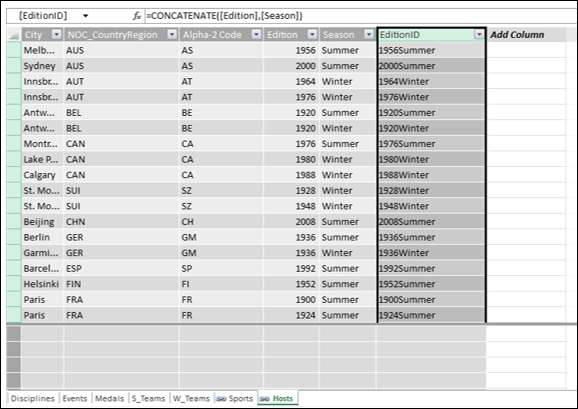The height and width of the screenshot is (409, 578).
Task: Click the Add Column header
Action: (x=517, y=35)
